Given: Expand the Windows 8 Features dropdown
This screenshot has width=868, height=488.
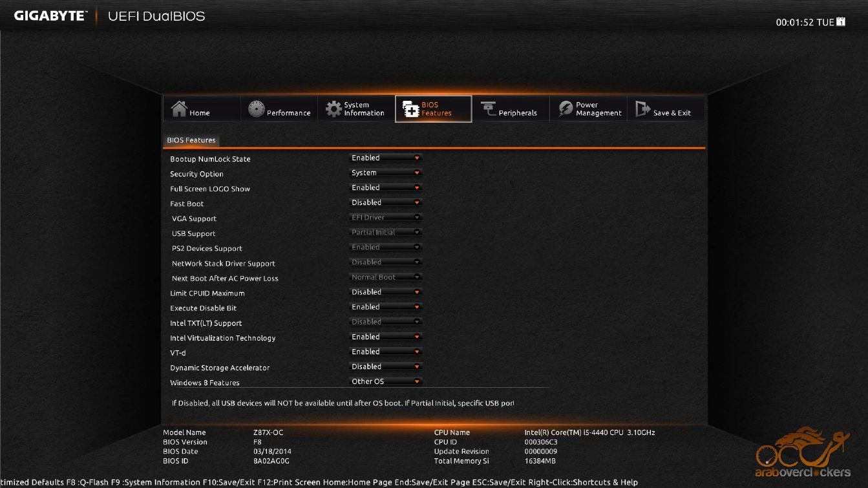Looking at the screenshot, I should coord(386,382).
